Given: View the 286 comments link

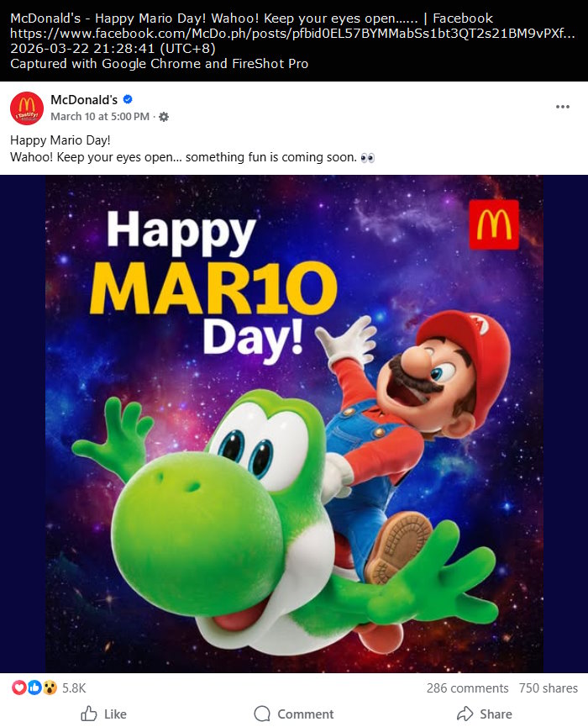Looking at the screenshot, I should [467, 687].
